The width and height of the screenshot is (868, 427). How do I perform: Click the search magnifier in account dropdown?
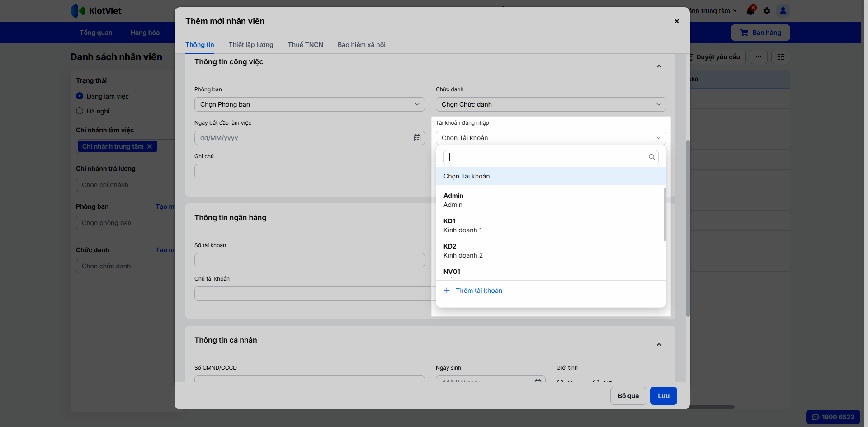click(652, 157)
